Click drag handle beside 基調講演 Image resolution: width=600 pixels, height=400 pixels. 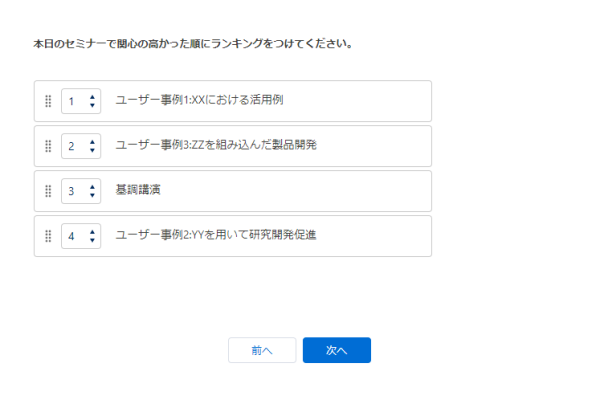pyautogui.click(x=48, y=191)
